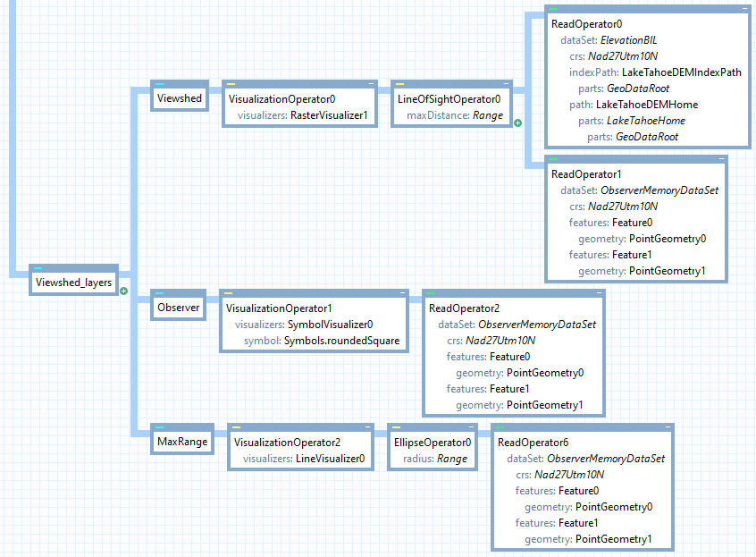This screenshot has height=557, width=756.
Task: Click the yellow marker on VisualizationOperator0
Action: pos(231,84)
